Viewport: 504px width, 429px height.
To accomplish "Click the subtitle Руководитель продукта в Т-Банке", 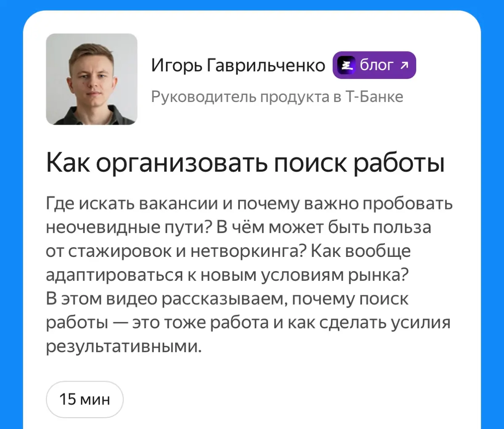I will (x=277, y=97).
